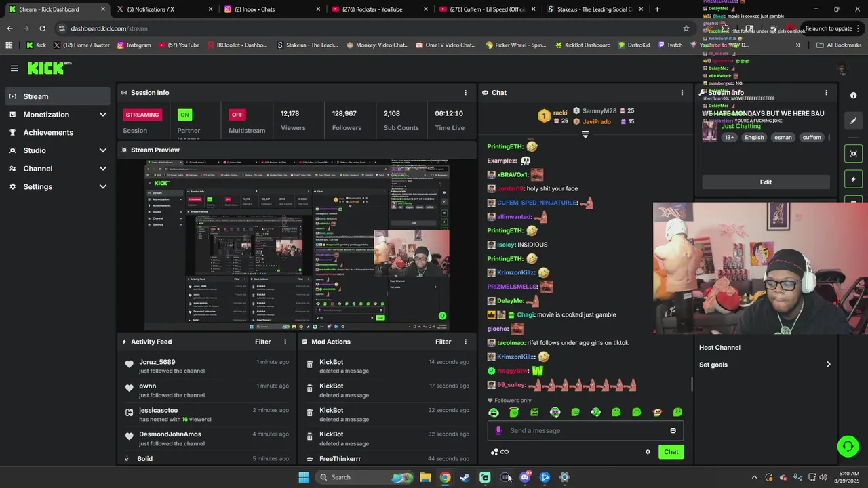Open the Activity Feed Filter dropdown

tap(262, 342)
